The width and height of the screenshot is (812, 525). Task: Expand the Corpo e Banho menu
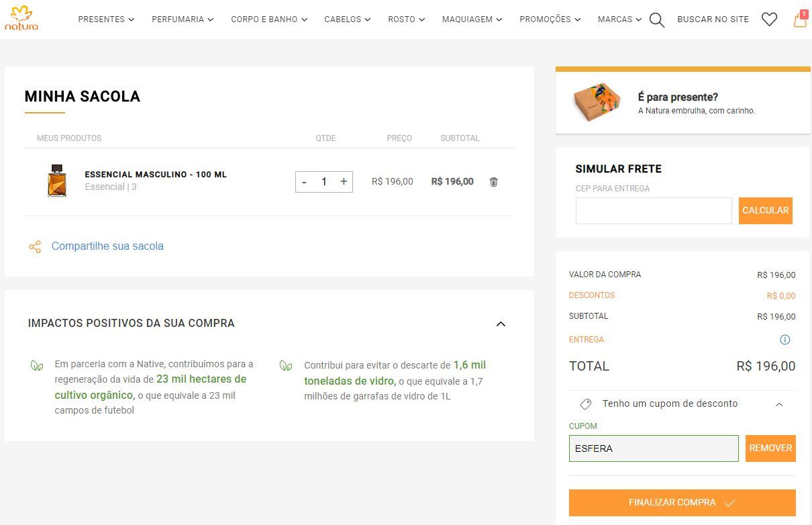[269, 19]
